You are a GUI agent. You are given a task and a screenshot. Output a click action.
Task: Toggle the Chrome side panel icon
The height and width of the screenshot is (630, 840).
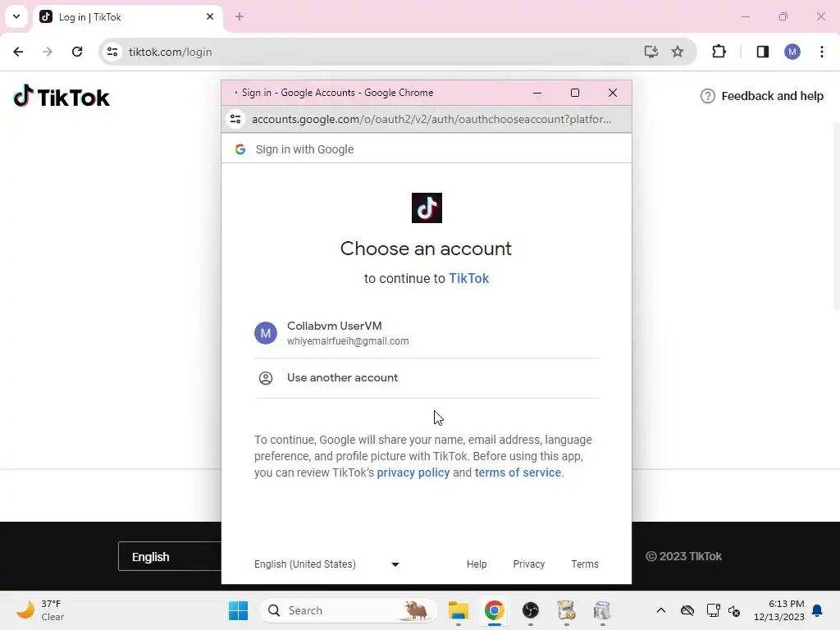(762, 52)
